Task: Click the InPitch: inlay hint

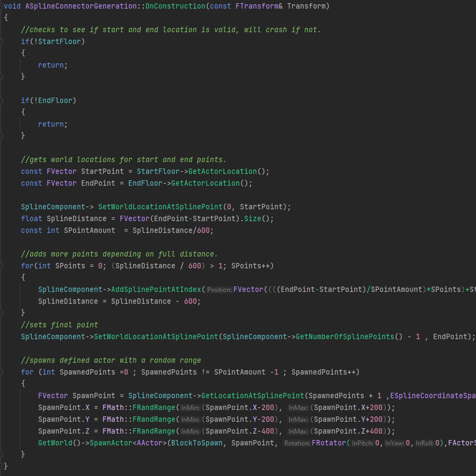Action: tap(362, 443)
